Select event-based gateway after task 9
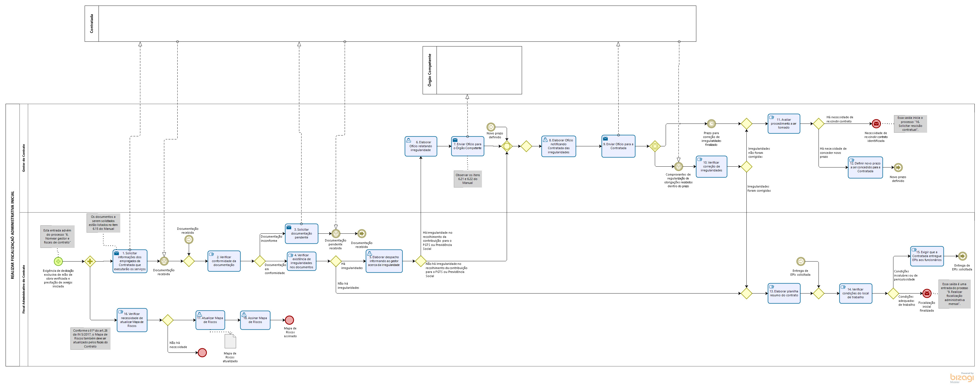 click(x=655, y=146)
